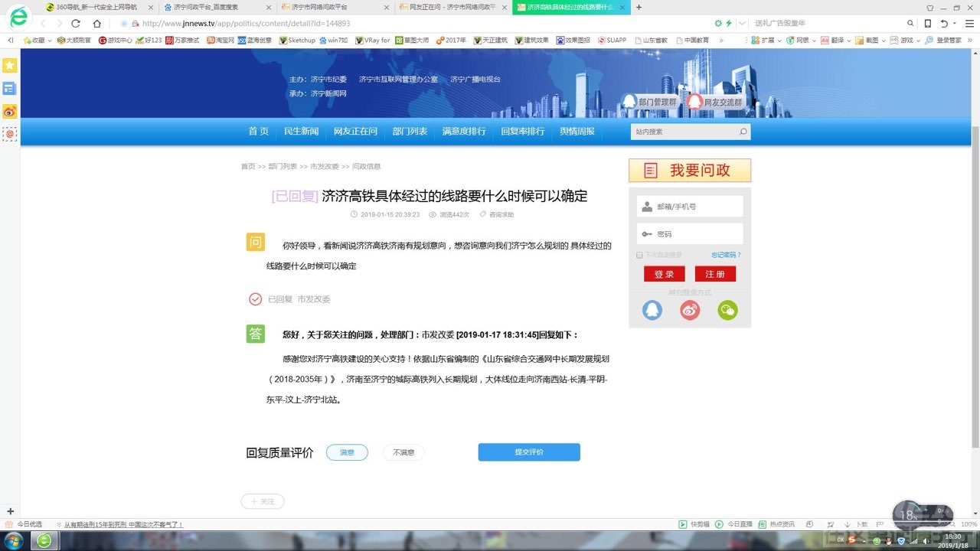Add sidebar app with plus icon
This screenshot has width=980, height=551.
coord(10,510)
